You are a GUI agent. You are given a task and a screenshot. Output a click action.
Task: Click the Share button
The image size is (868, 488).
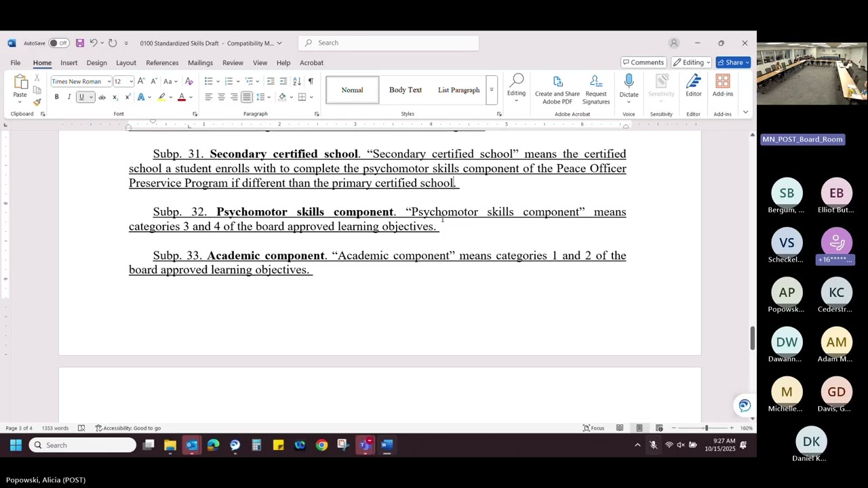pos(733,62)
